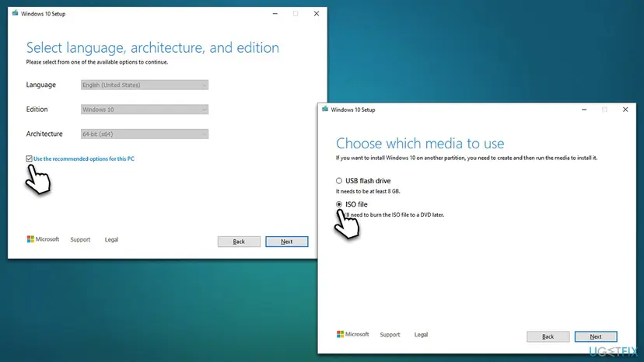This screenshot has width=644, height=362.
Task: Open Support link in media choice window
Action: [x=390, y=335]
